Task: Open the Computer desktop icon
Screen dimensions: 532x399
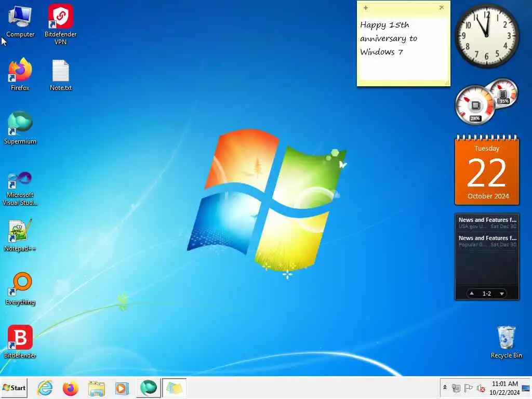Action: [x=20, y=21]
